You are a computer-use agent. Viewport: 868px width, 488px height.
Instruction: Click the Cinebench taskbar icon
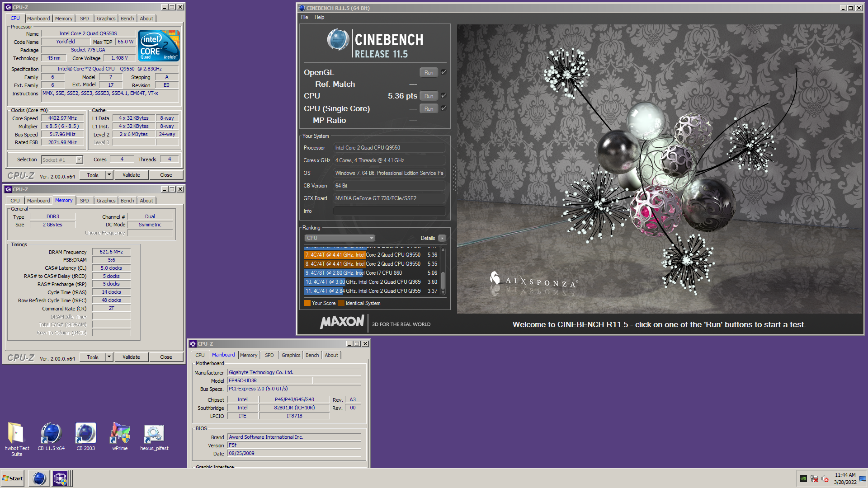[x=39, y=478]
